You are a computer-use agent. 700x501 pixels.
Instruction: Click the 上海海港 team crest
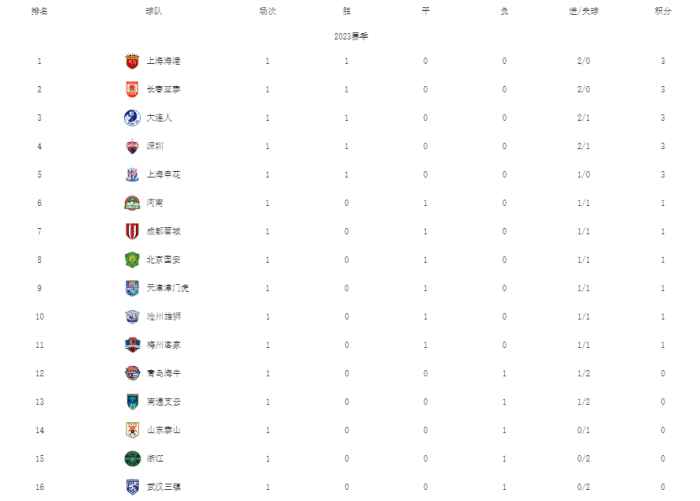coord(132,61)
